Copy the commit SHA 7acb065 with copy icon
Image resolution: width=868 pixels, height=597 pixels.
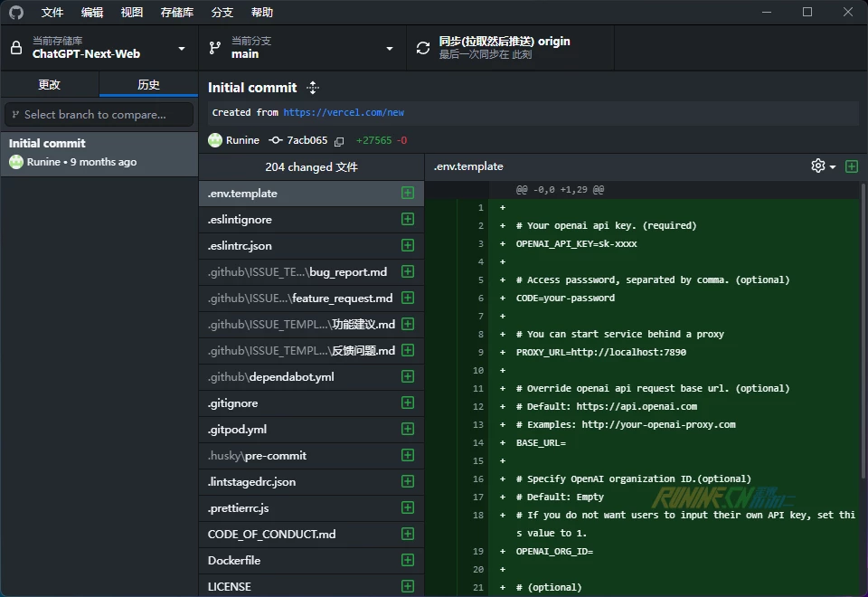point(339,141)
